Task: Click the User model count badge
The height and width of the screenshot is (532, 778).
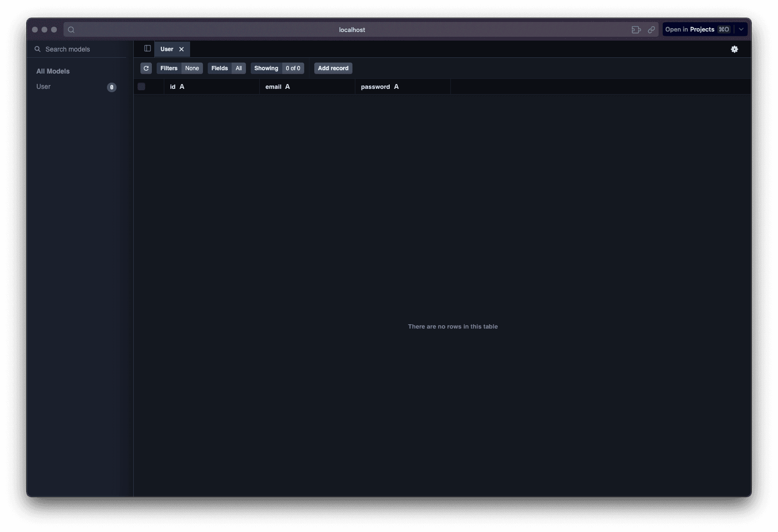Action: pyautogui.click(x=112, y=87)
